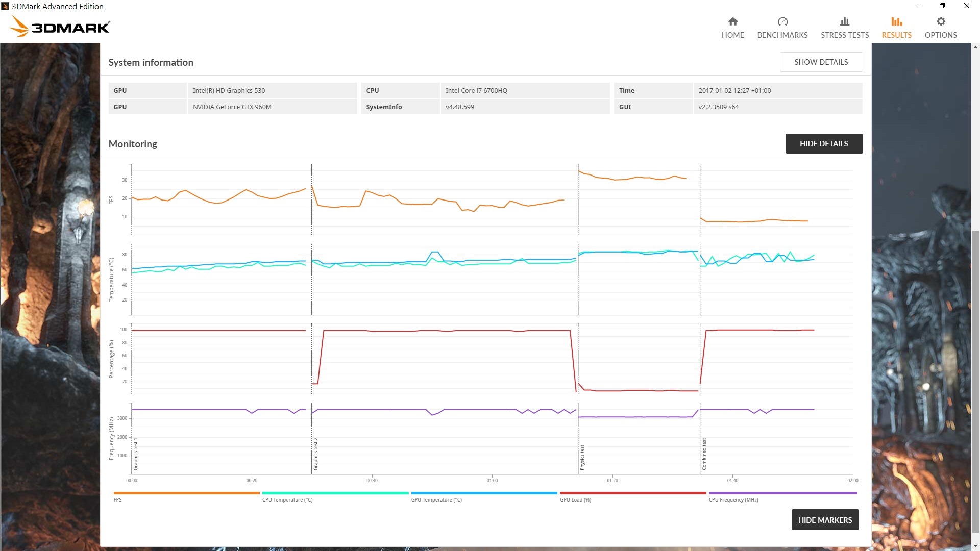Click the Home house icon
Viewport: 980px width, 551px height.
[732, 21]
